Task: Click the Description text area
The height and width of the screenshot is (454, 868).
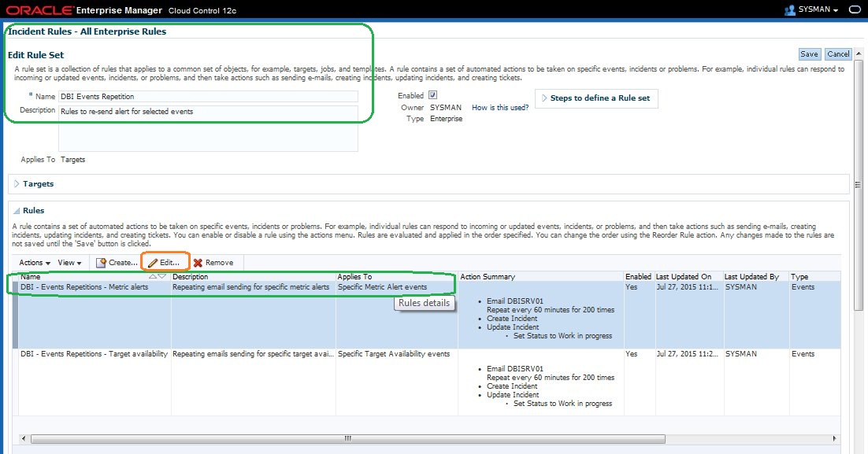Action: 208,128
